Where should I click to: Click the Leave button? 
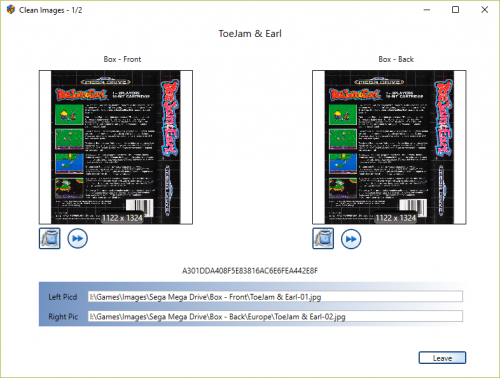442,358
